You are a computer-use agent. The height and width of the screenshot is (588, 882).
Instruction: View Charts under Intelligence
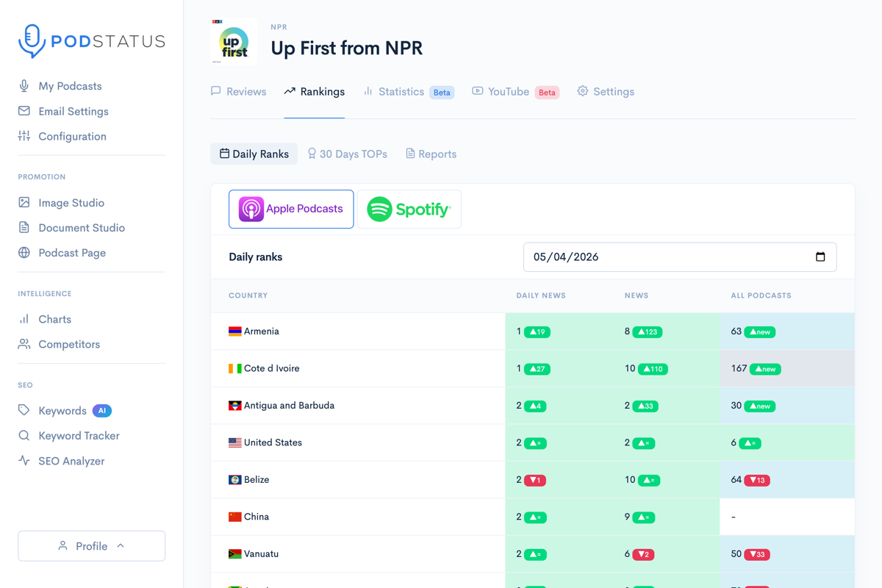(x=55, y=319)
